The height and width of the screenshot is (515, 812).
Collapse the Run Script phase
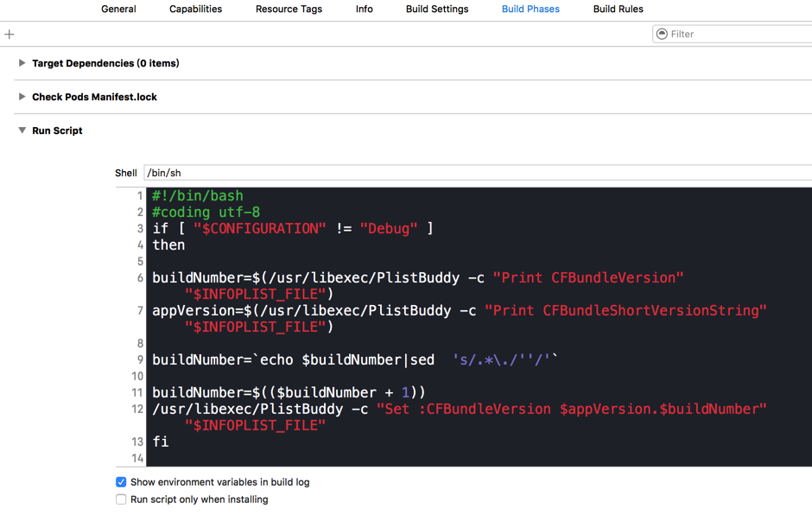pos(22,130)
